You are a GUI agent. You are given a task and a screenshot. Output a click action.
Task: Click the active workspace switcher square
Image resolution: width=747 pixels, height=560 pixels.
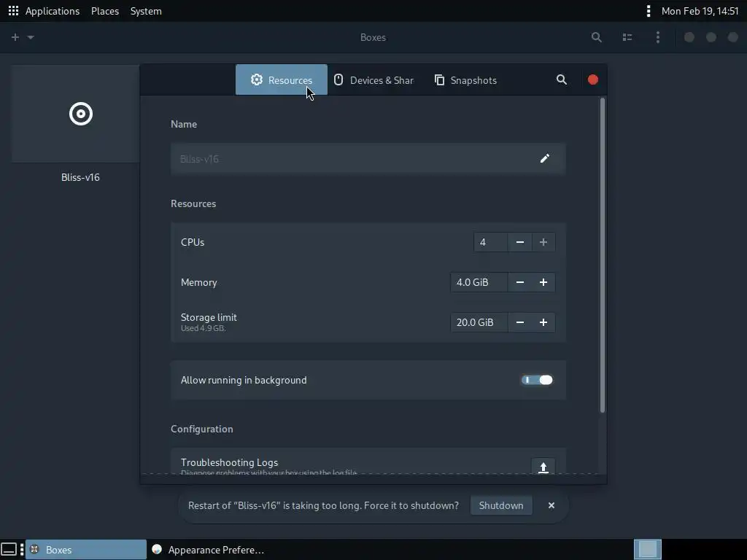tap(648, 549)
